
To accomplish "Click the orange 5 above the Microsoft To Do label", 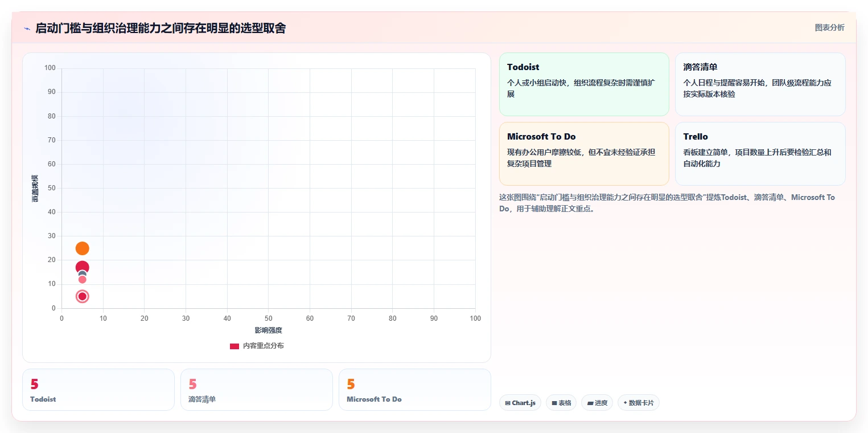I will tap(351, 385).
